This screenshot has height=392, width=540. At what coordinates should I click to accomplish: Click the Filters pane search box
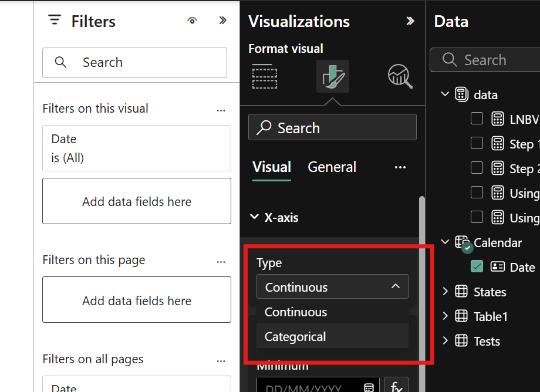[x=134, y=63]
